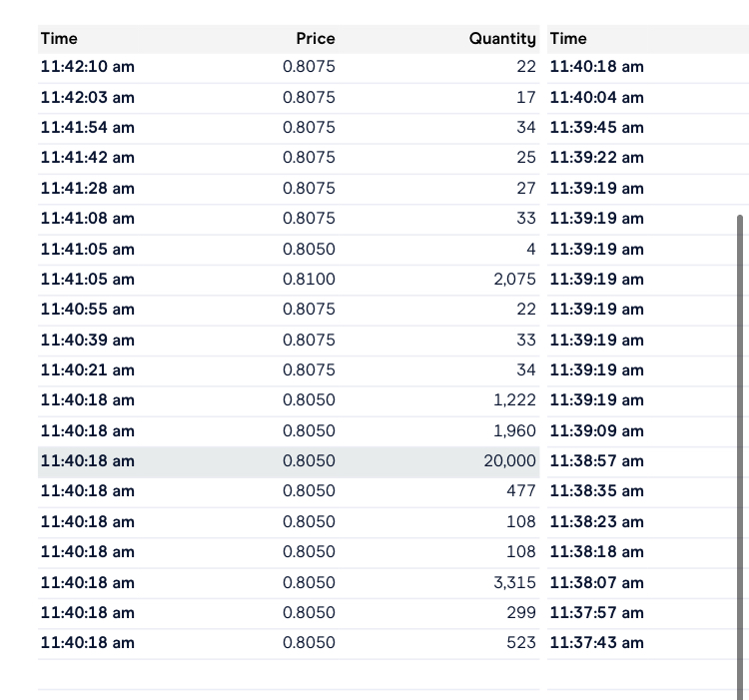Screen dimensions: 749x700
Task: Select the 11:38:57 am entry in right table
Action: [597, 461]
